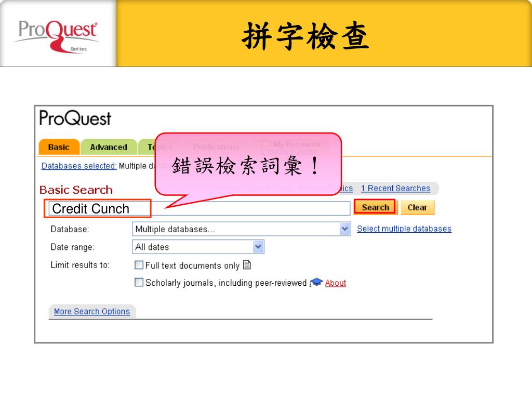Click the full text document icon
Screen dimensions: 532x399
(247, 264)
